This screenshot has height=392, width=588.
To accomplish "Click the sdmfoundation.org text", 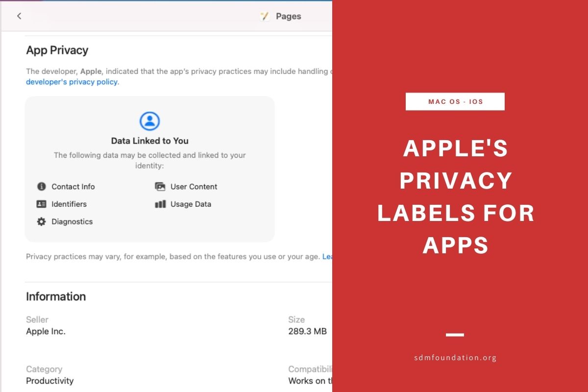I will click(x=455, y=358).
